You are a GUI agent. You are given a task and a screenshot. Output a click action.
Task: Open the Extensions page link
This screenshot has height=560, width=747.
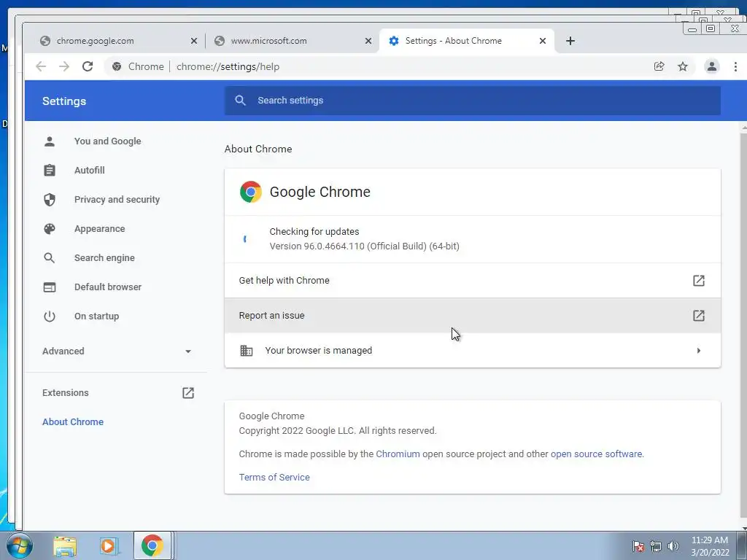point(65,393)
